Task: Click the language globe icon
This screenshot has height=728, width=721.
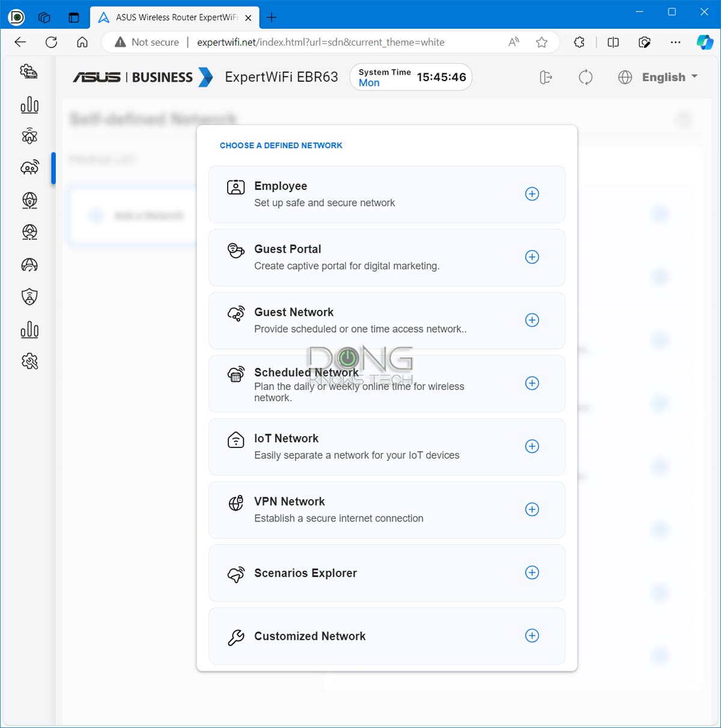Action: [x=625, y=77]
